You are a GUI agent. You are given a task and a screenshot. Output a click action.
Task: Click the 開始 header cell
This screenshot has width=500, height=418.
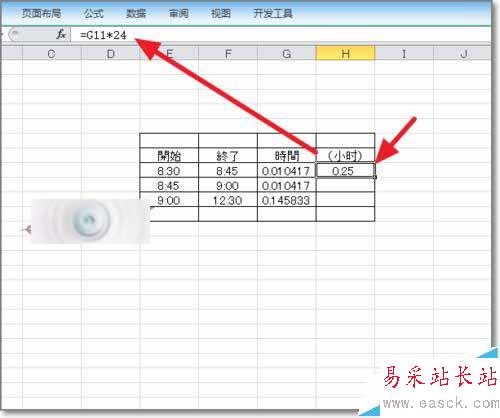point(169,155)
